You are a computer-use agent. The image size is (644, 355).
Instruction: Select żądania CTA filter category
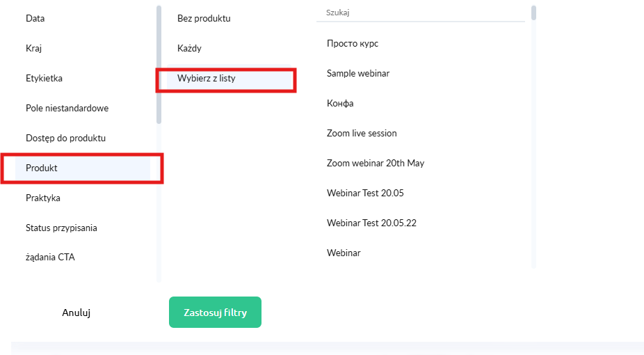(x=50, y=258)
